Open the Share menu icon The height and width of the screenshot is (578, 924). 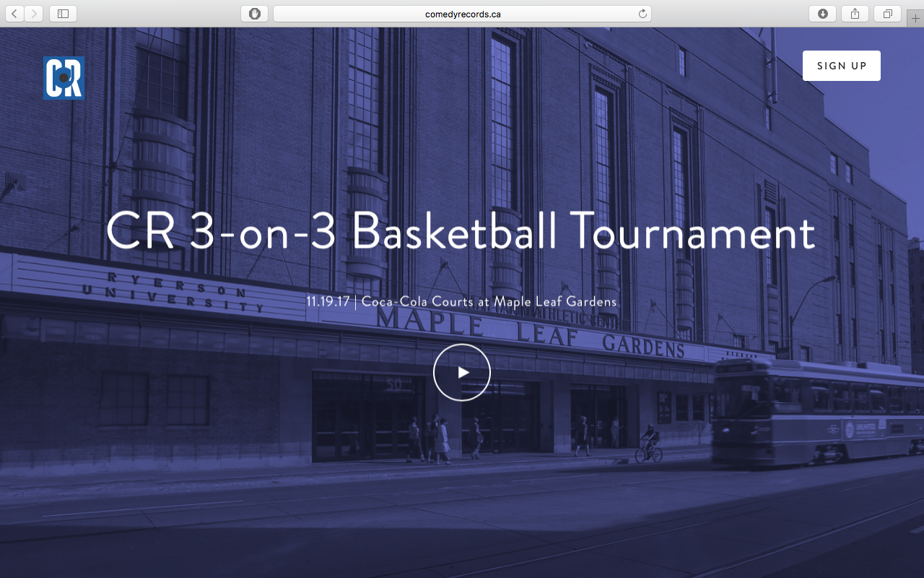tap(855, 14)
